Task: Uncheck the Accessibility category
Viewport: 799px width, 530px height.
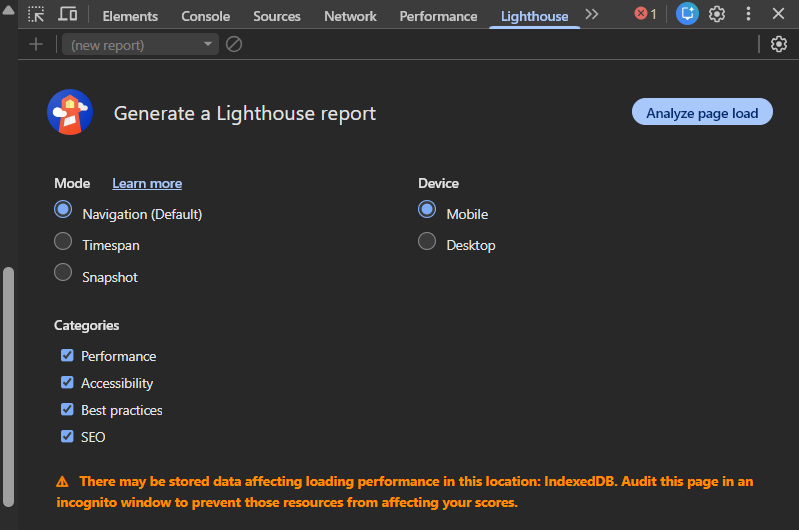Action: coord(67,382)
